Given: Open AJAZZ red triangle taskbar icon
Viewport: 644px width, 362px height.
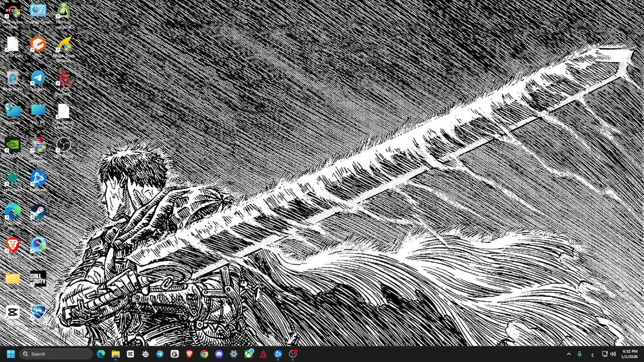Looking at the screenshot, I should (x=263, y=354).
